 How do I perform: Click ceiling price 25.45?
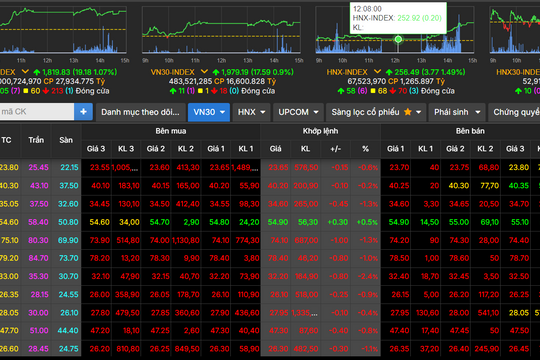(x=39, y=167)
